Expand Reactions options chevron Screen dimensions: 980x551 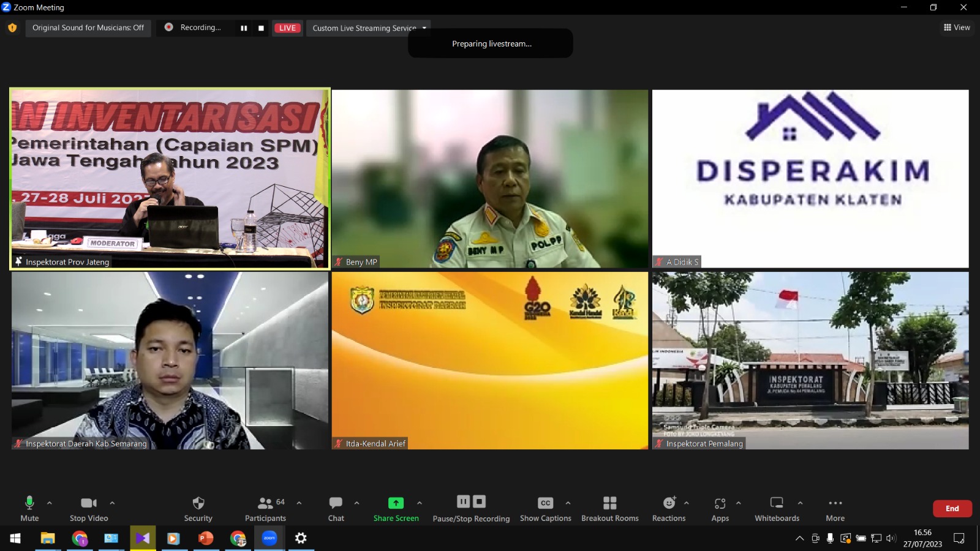(x=687, y=503)
